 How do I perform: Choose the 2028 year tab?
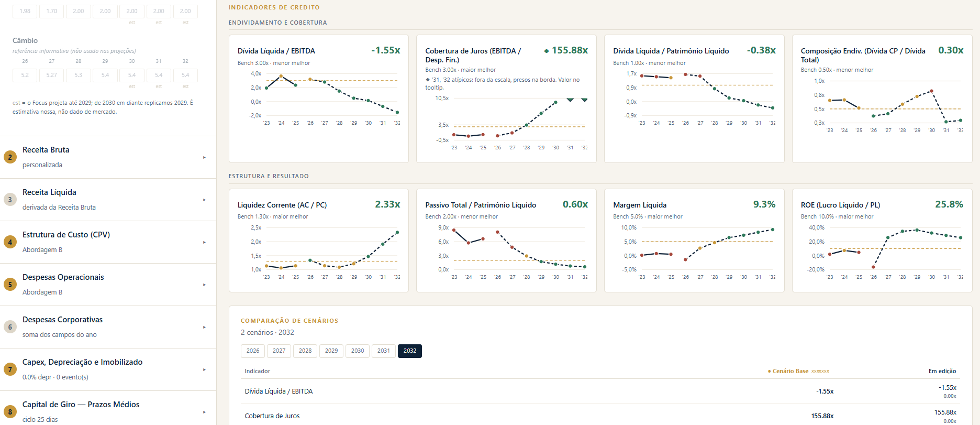click(x=305, y=351)
